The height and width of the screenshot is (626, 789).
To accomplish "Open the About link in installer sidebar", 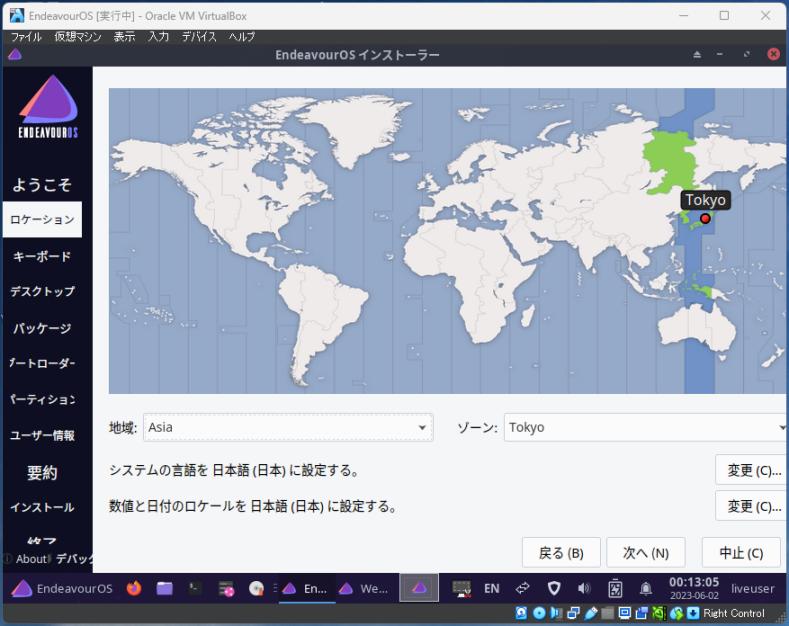I will point(27,559).
